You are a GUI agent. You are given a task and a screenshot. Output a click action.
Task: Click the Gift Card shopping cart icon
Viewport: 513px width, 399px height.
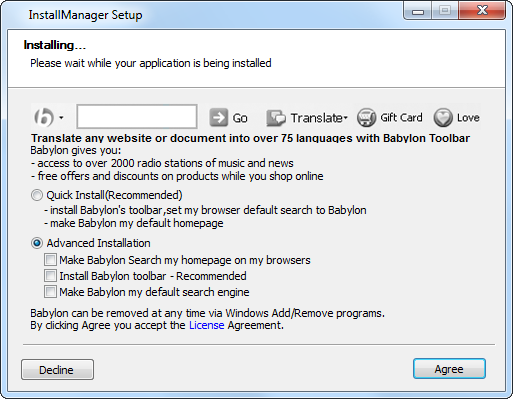coord(366,118)
